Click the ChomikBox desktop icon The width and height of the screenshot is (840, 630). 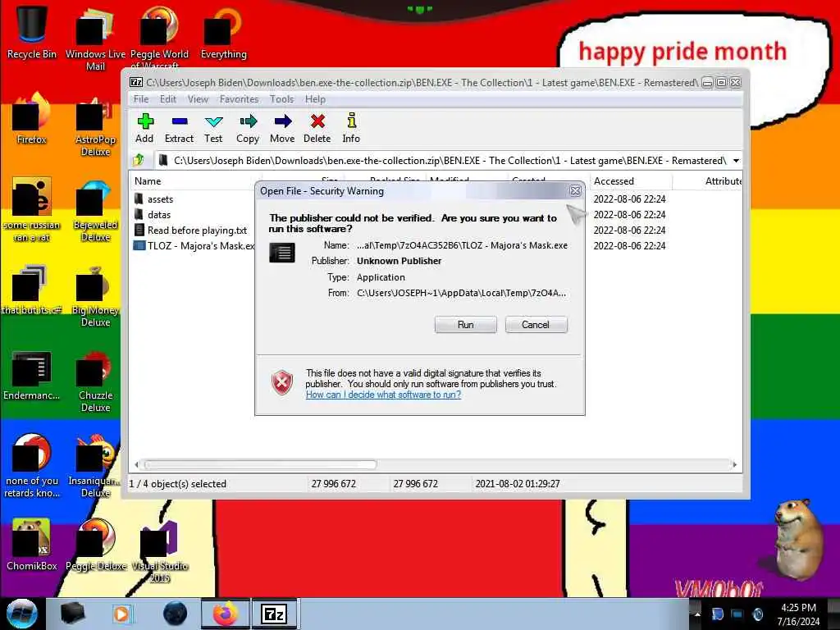coord(32,544)
